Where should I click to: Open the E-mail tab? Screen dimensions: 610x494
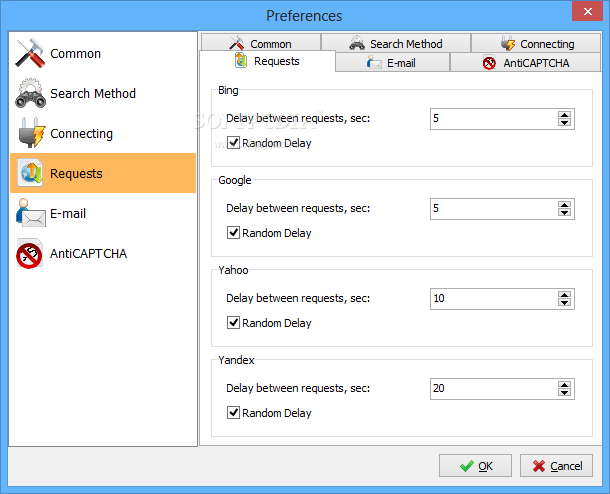point(392,62)
